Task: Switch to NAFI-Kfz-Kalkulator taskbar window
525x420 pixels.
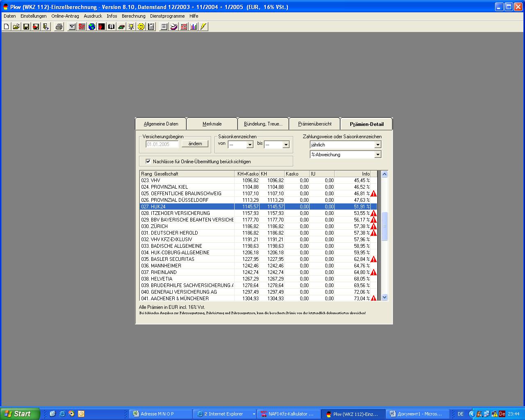Action: tap(288, 414)
